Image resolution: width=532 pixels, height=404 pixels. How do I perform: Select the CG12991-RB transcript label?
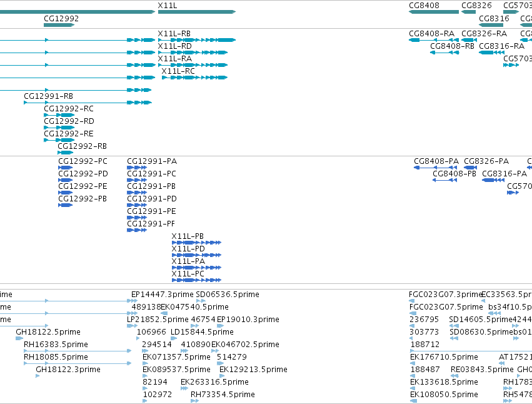[49, 96]
